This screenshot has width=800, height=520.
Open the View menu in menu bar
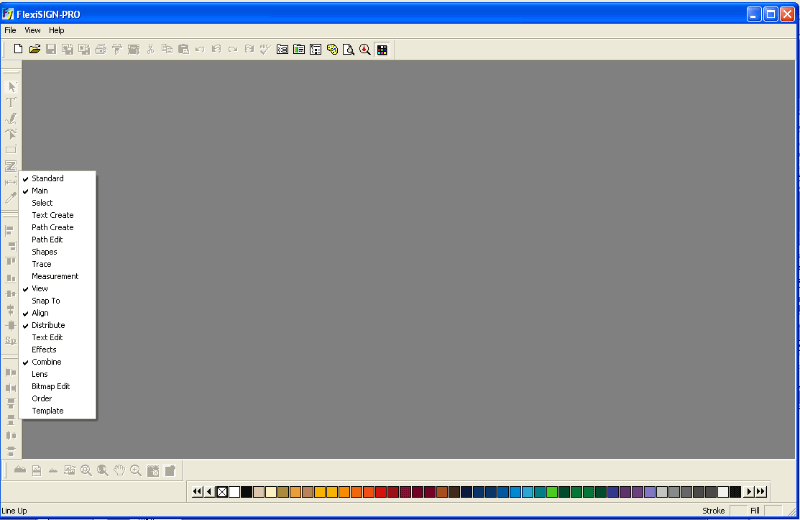click(32, 30)
